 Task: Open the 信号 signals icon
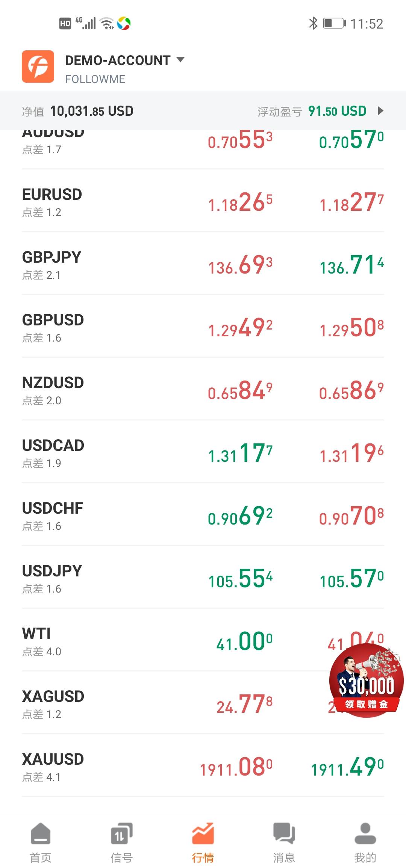click(121, 833)
